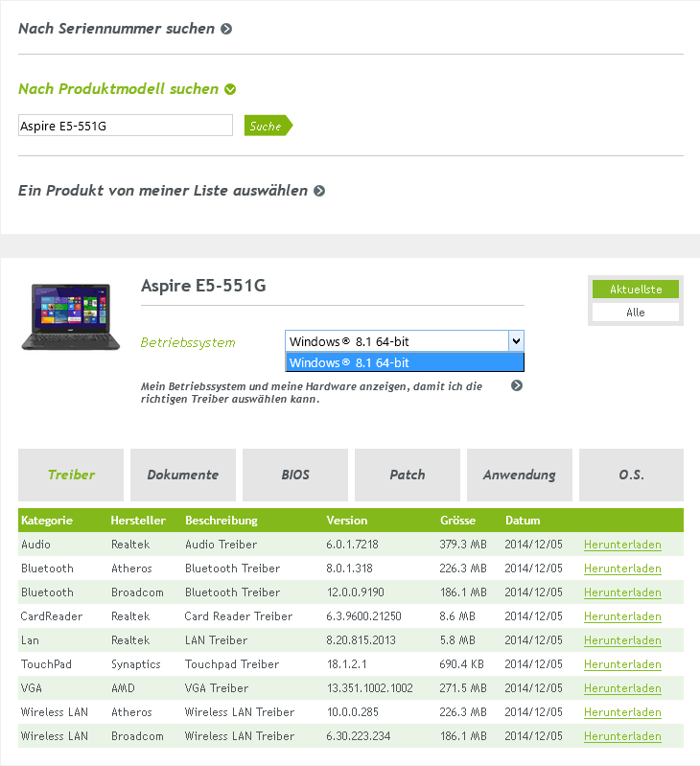Click the '690.4 KB' size cell
Viewport: 700px width, 766px height.
pyautogui.click(x=461, y=664)
